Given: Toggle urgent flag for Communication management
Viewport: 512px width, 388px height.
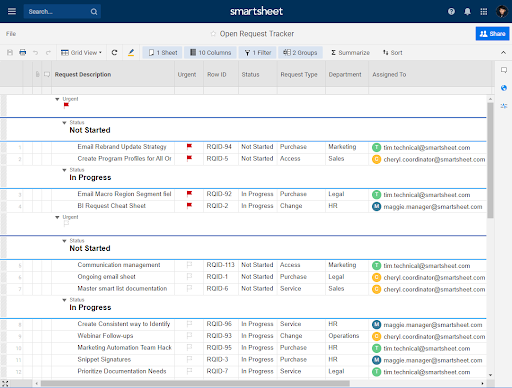Looking at the screenshot, I should click(189, 265).
